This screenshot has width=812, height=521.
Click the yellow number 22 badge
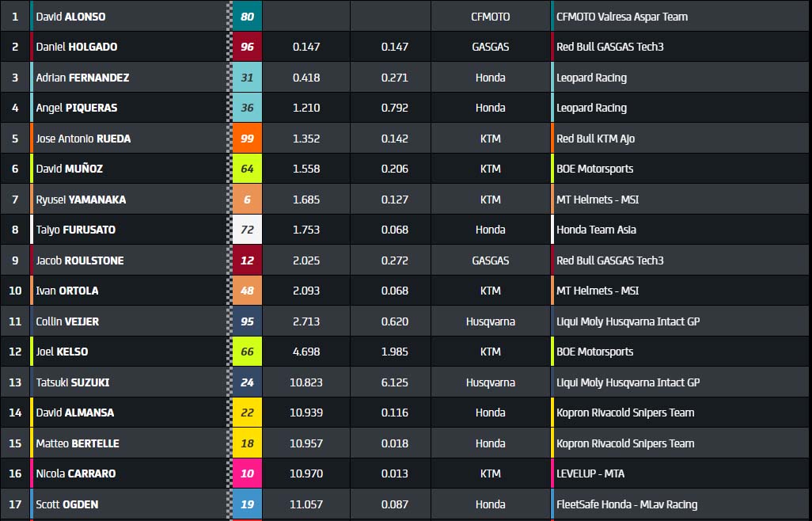click(247, 413)
